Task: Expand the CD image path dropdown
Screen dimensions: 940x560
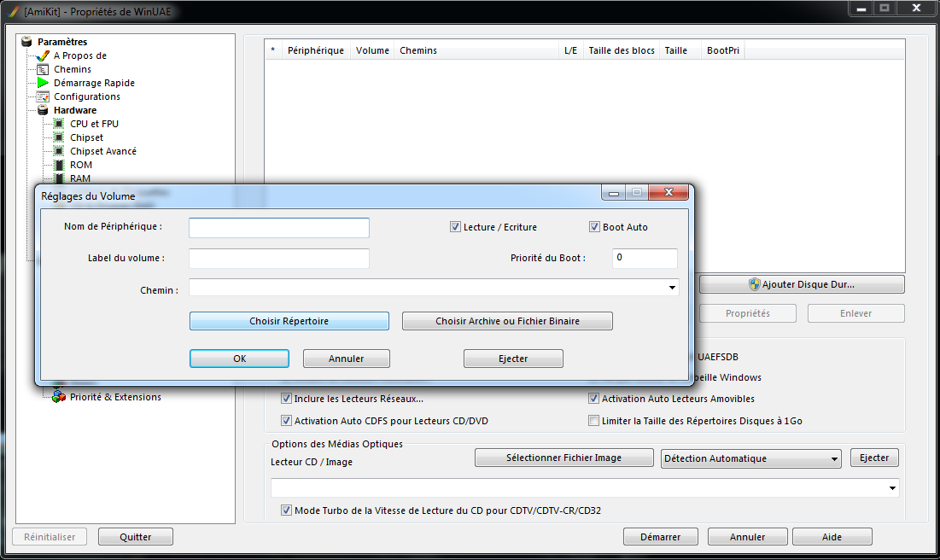Action: (893, 488)
